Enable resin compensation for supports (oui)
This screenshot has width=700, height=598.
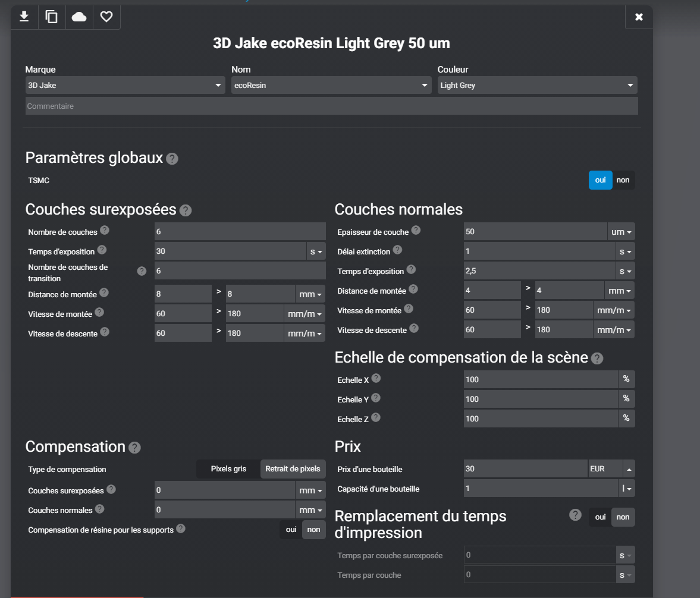click(x=291, y=530)
